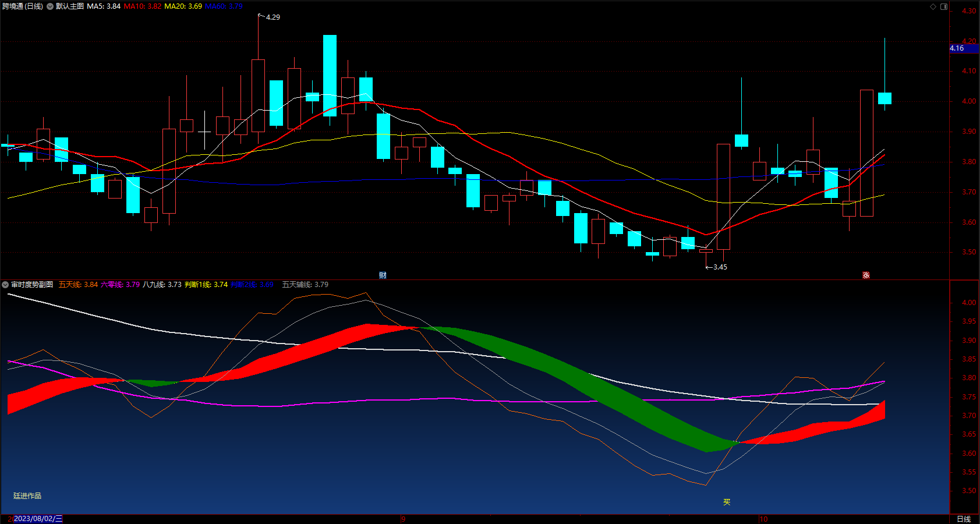Image resolution: width=980 pixels, height=524 pixels.
Task: Click the 4.00 sub-chart axis label
Action: (x=969, y=303)
